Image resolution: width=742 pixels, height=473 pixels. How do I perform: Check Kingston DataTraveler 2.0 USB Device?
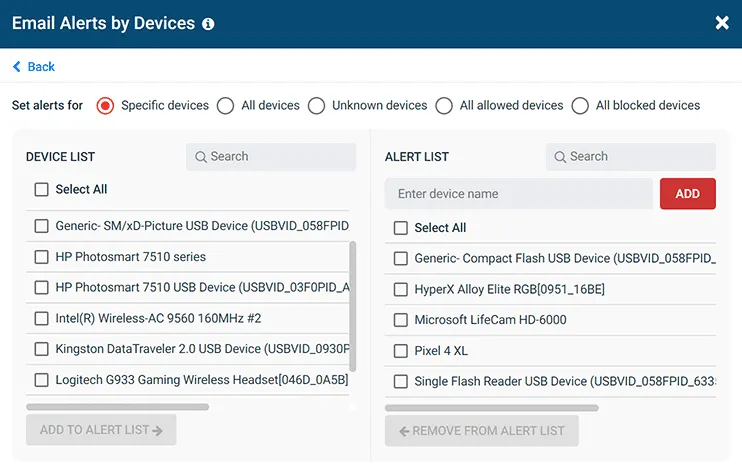point(42,349)
